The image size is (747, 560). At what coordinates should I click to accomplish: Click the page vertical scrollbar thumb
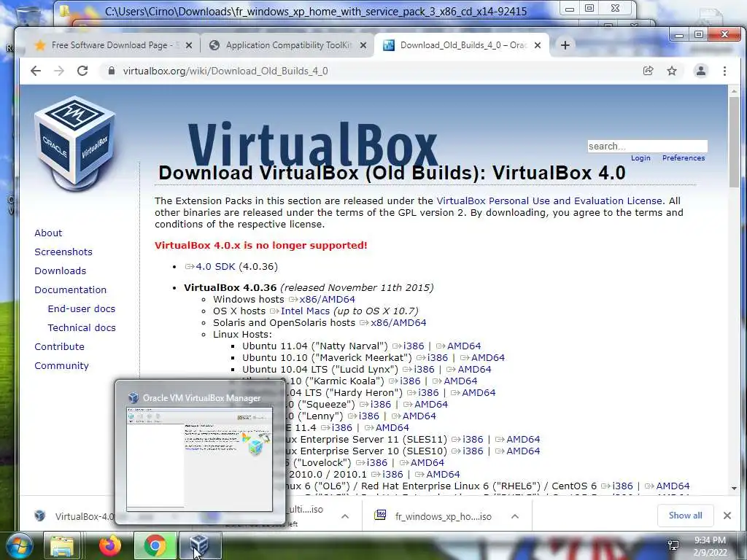pos(734,142)
